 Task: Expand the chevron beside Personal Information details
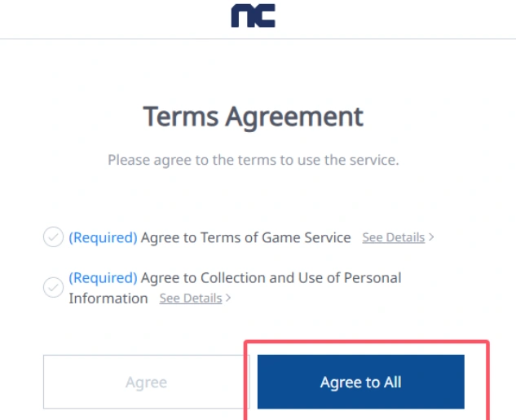228,298
